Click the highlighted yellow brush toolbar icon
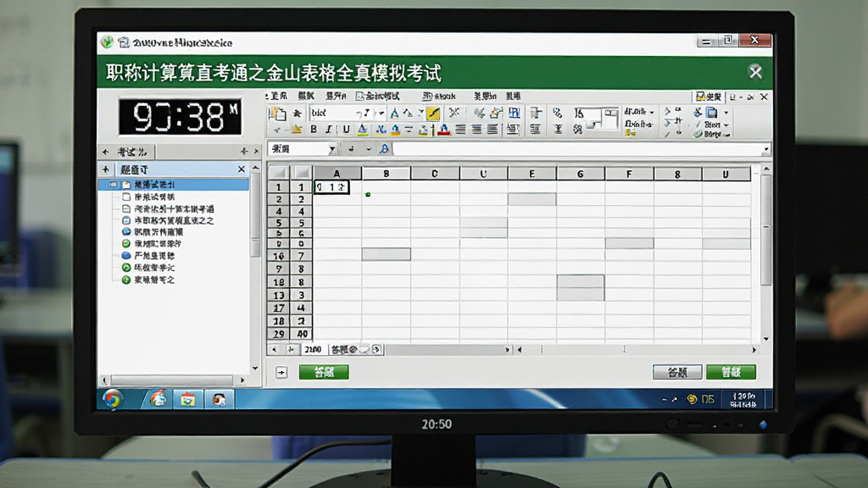Screen dimensions: 868x488 (433, 113)
